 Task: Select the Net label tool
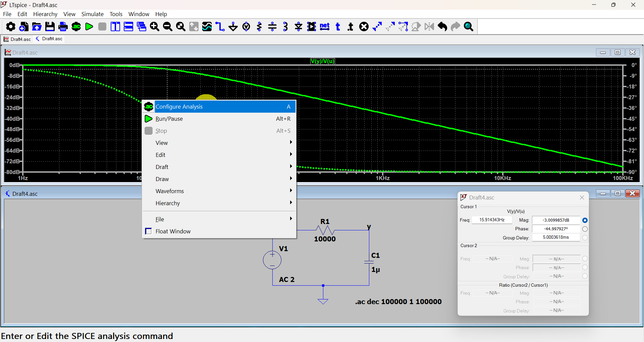point(325,26)
